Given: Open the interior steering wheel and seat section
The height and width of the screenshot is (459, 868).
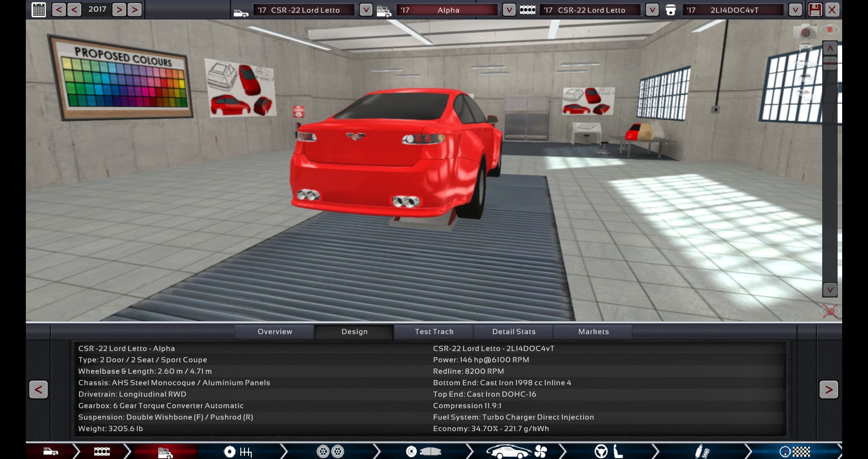Looking at the screenshot, I should (x=609, y=451).
